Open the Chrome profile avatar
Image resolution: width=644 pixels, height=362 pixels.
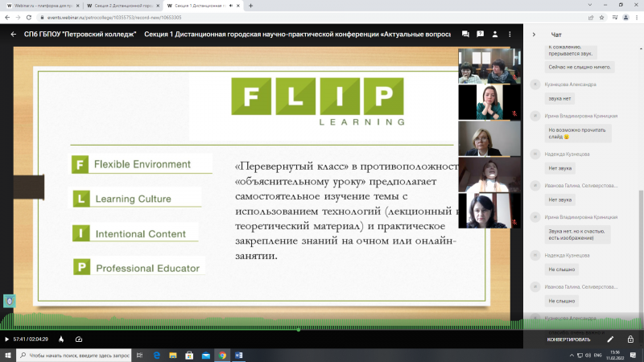point(626,17)
